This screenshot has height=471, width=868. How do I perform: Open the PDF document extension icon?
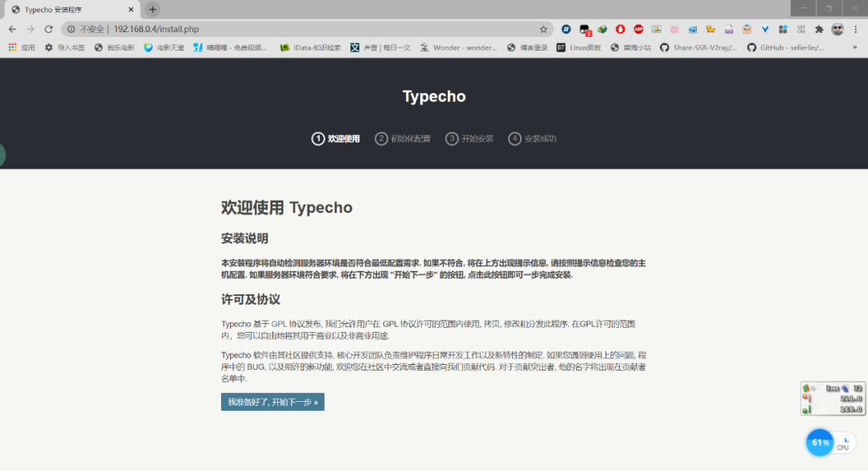pyautogui.click(x=728, y=29)
